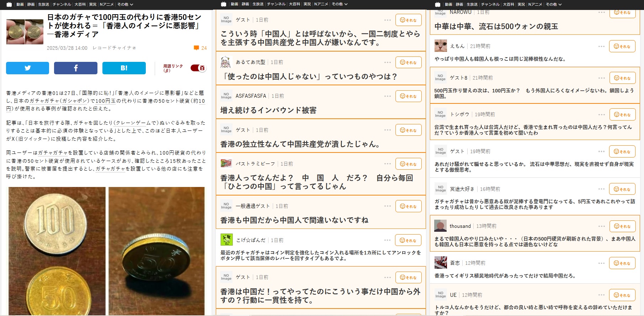The width and height of the screenshot is (644, 316).
Task: Bookmark the article with the Hatena B! button
Action: pyautogui.click(x=124, y=68)
